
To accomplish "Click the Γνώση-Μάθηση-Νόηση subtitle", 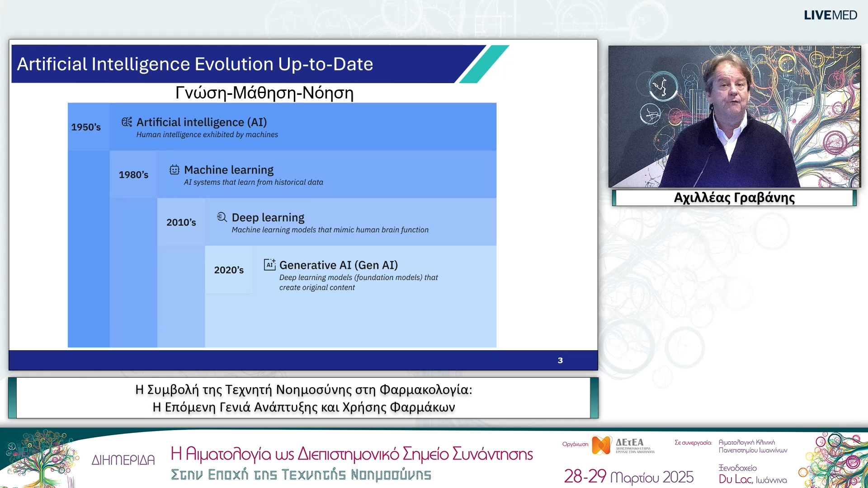I will click(x=264, y=93).
